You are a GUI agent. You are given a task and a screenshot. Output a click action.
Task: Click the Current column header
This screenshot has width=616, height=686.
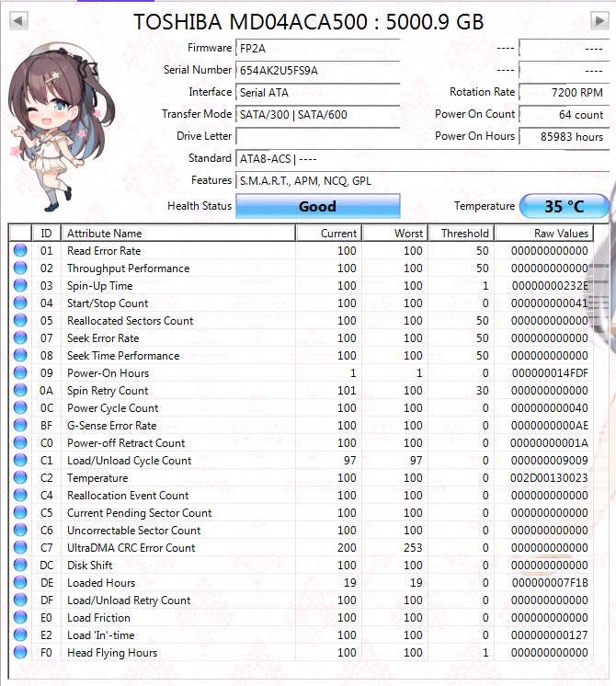pyautogui.click(x=329, y=234)
